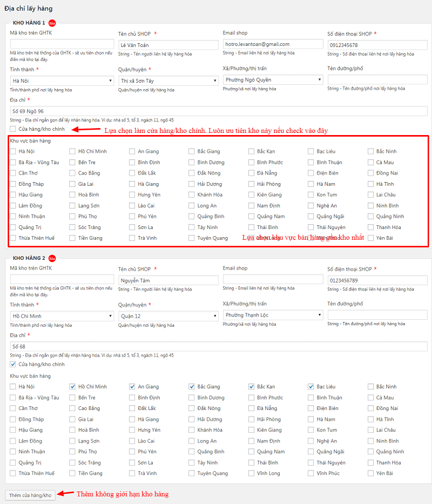Open the Phường Thạnh Lộc dropdown
The height and width of the screenshot is (504, 432).
271,316
